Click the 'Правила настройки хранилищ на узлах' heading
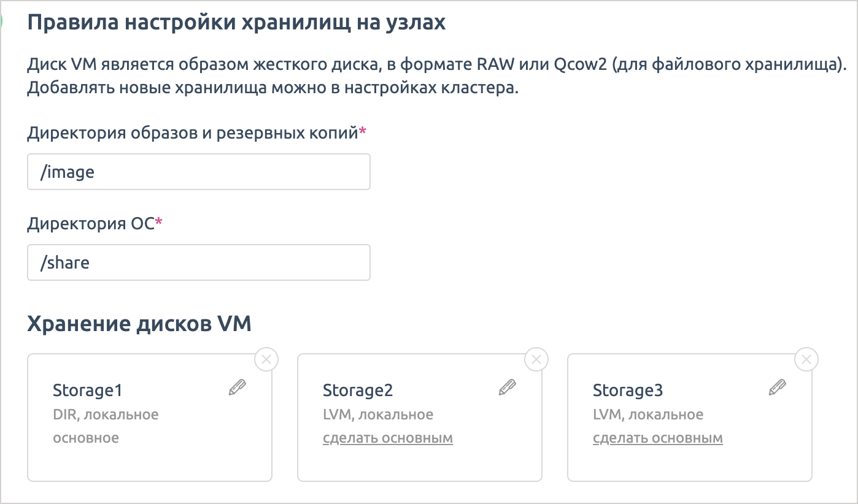 pos(236,23)
